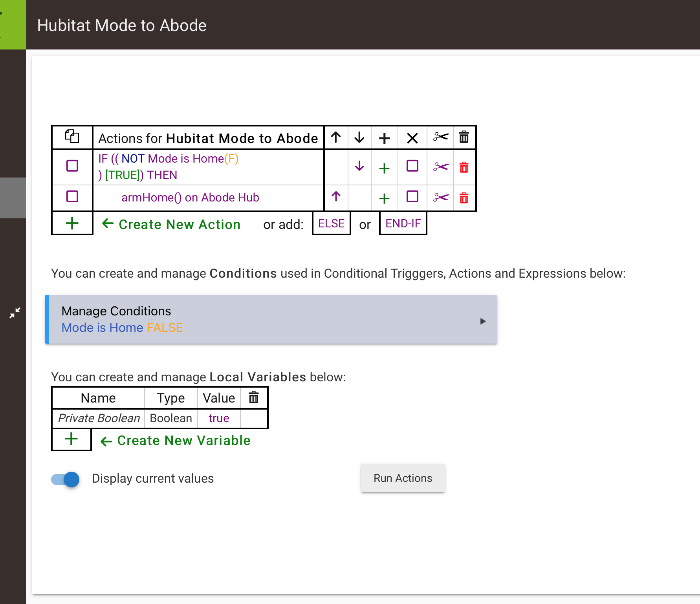The width and height of the screenshot is (700, 604).
Task: Click the copy icon in the actions header
Action: (72, 137)
